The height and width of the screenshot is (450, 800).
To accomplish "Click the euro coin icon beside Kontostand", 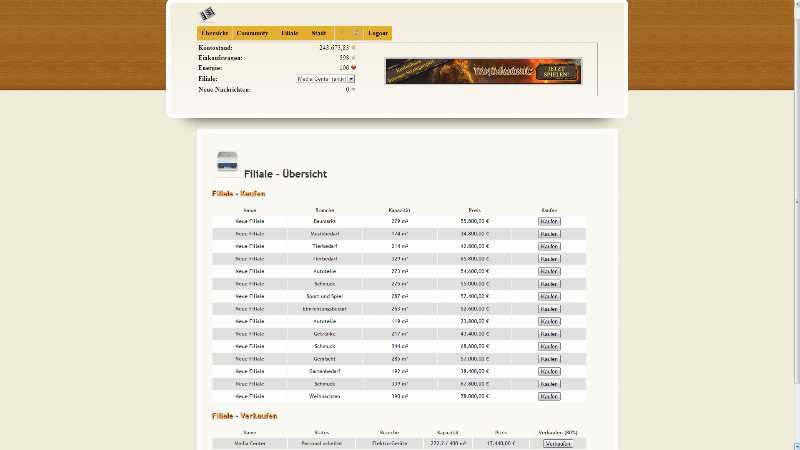I will pos(354,47).
